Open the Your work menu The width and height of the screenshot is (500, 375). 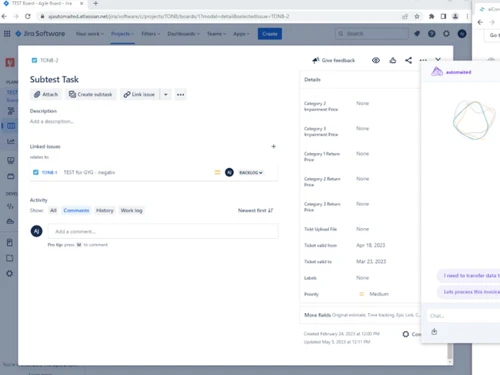pos(89,34)
